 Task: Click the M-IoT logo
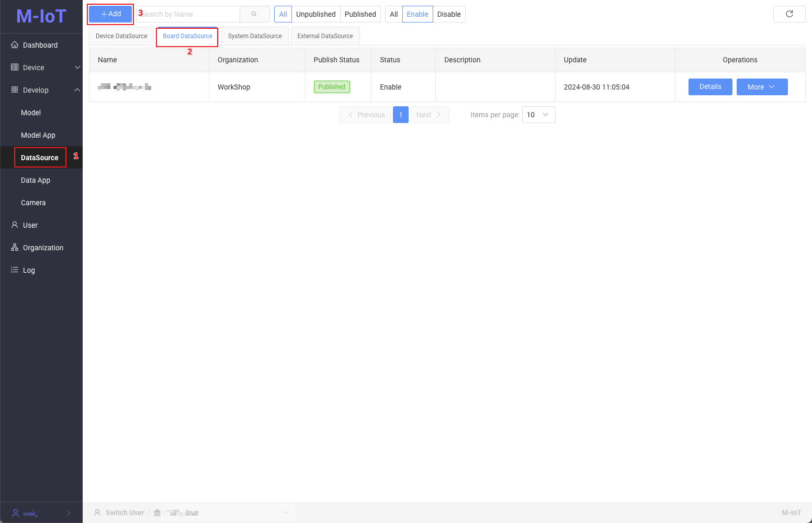click(41, 16)
